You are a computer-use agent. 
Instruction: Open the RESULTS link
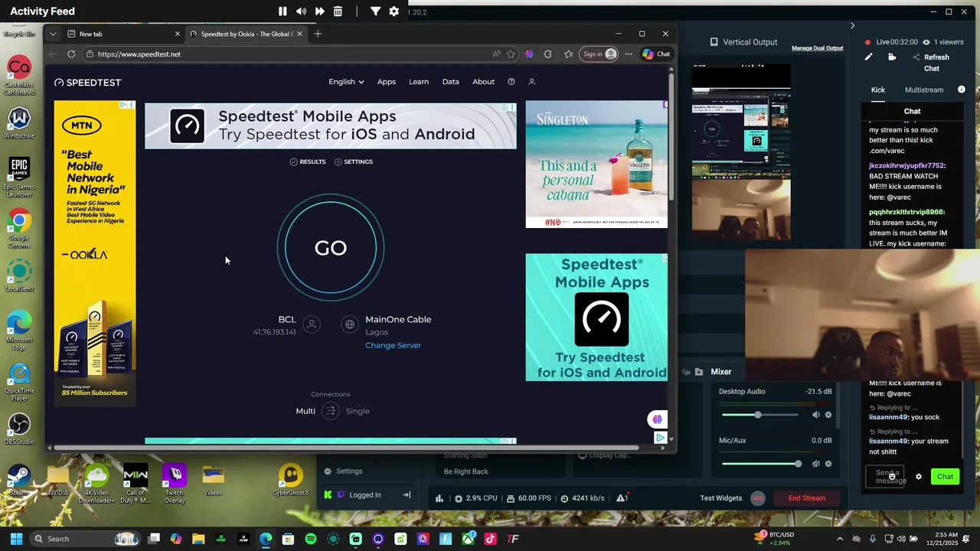pyautogui.click(x=308, y=162)
